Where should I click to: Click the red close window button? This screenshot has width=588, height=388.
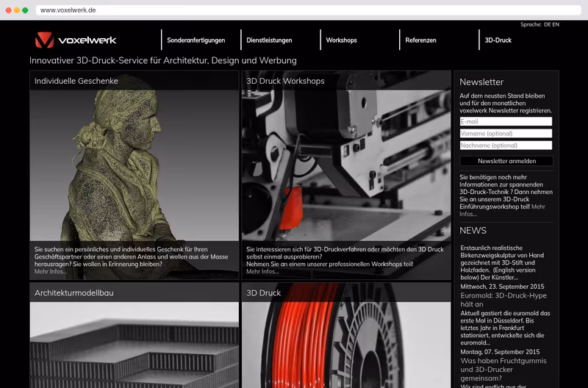(9, 10)
